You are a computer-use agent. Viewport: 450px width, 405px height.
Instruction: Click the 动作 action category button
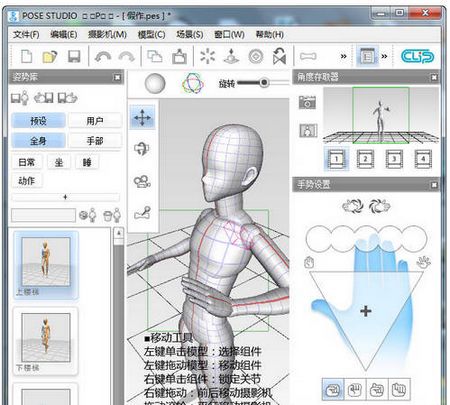pos(27,181)
